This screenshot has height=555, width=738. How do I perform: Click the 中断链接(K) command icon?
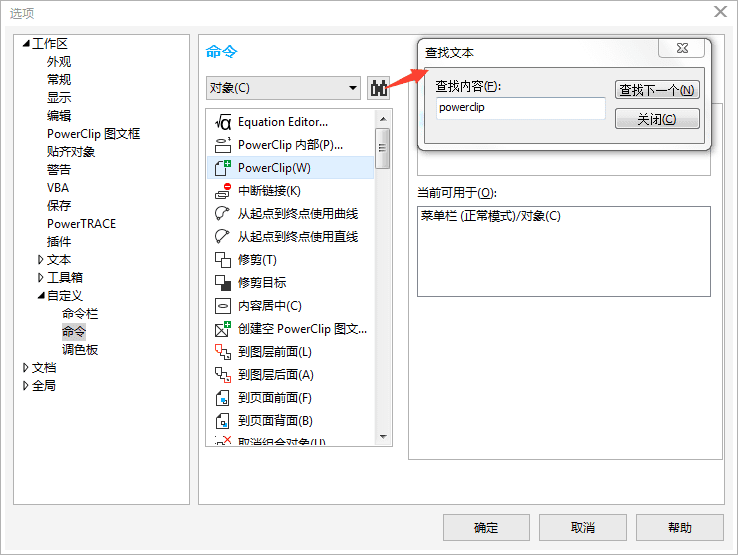(223, 191)
